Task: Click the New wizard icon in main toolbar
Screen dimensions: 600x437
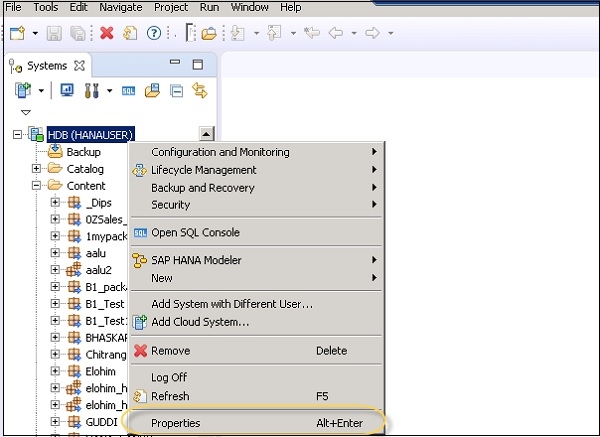Action: point(17,33)
